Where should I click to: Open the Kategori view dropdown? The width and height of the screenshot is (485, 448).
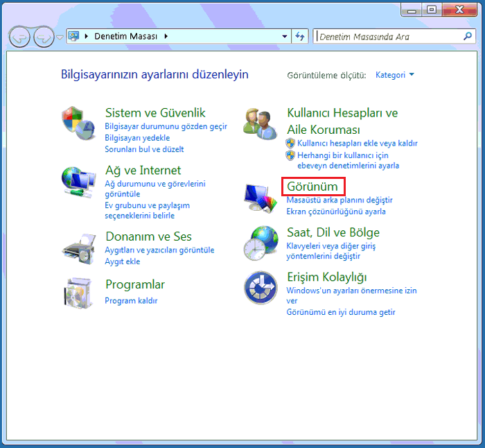click(x=395, y=75)
